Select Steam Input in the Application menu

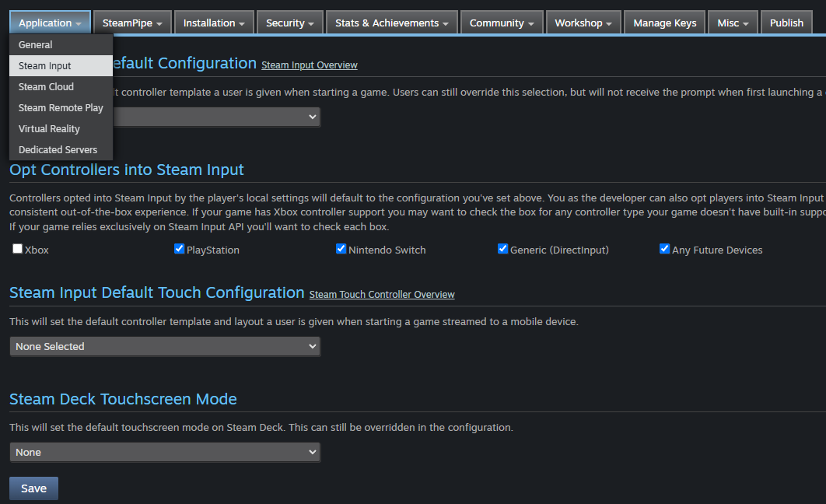click(61, 66)
